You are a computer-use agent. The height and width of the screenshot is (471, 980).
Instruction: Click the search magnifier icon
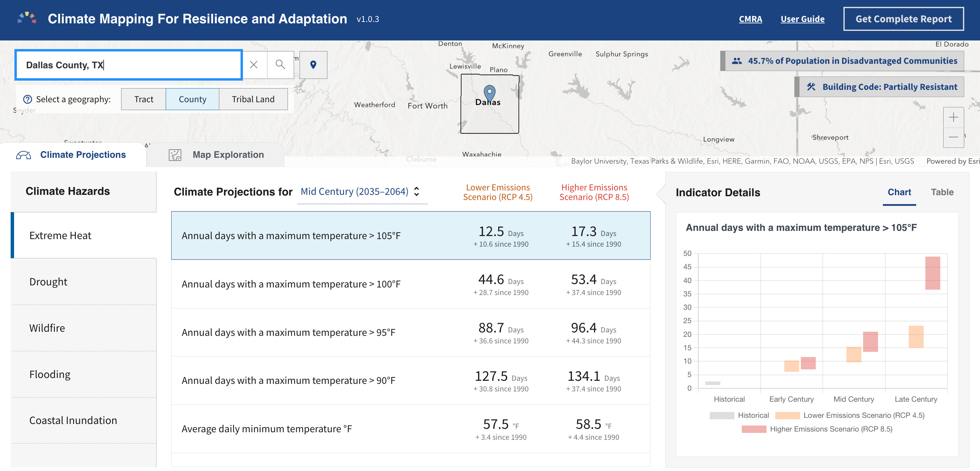tap(280, 65)
